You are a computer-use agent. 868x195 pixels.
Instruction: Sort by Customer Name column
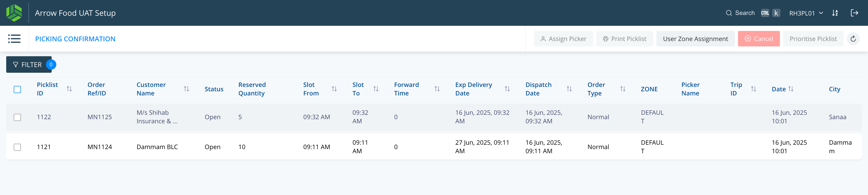tap(186, 89)
